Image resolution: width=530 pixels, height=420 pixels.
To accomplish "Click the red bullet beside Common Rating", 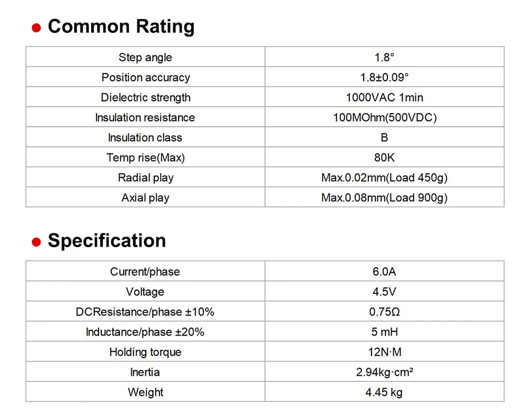I will [37, 29].
